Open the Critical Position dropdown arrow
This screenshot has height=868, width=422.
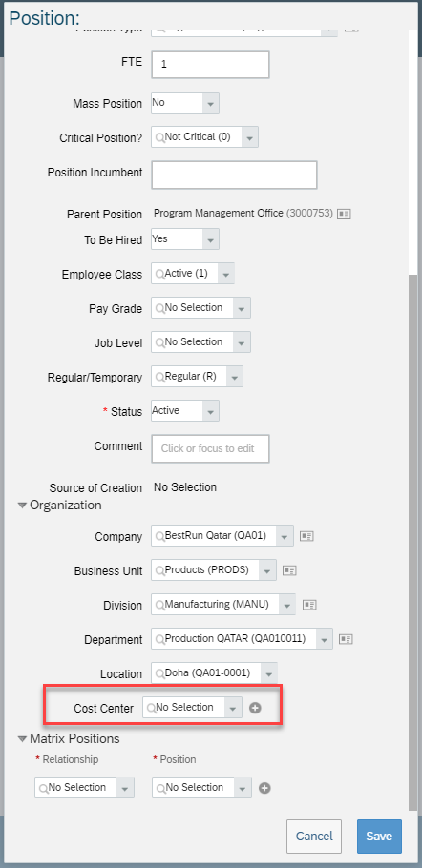pyautogui.click(x=250, y=137)
